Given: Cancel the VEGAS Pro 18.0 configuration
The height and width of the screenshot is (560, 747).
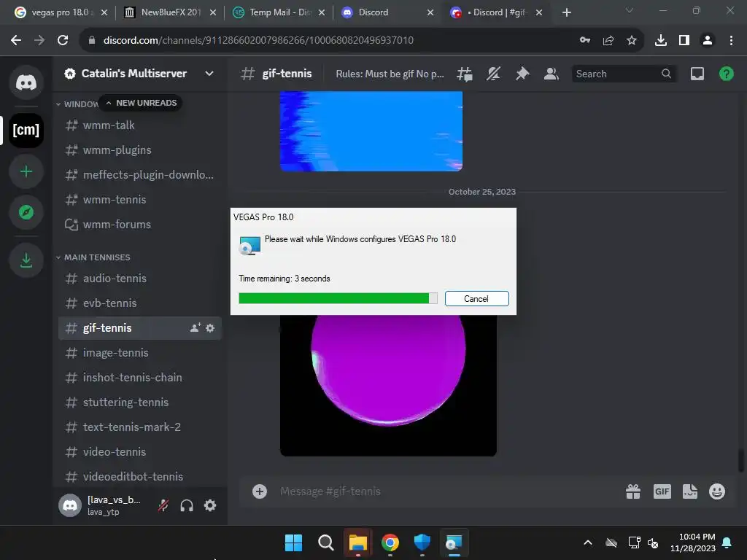Looking at the screenshot, I should pos(477,298).
